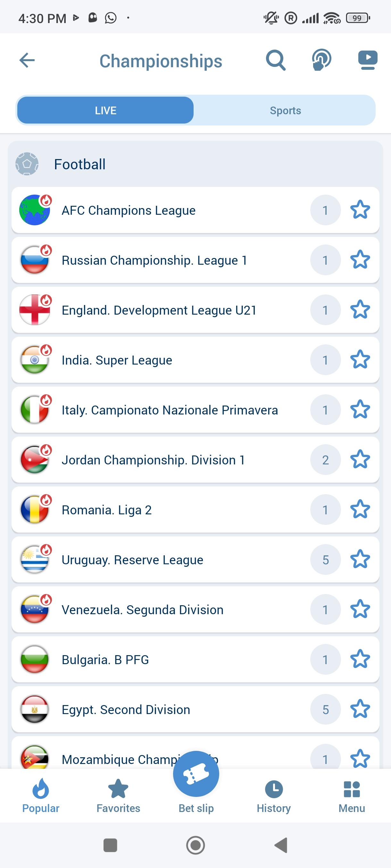This screenshot has height=868, width=391.
Task: Open Italy Campionato Nazionale Primavera
Action: click(169, 410)
